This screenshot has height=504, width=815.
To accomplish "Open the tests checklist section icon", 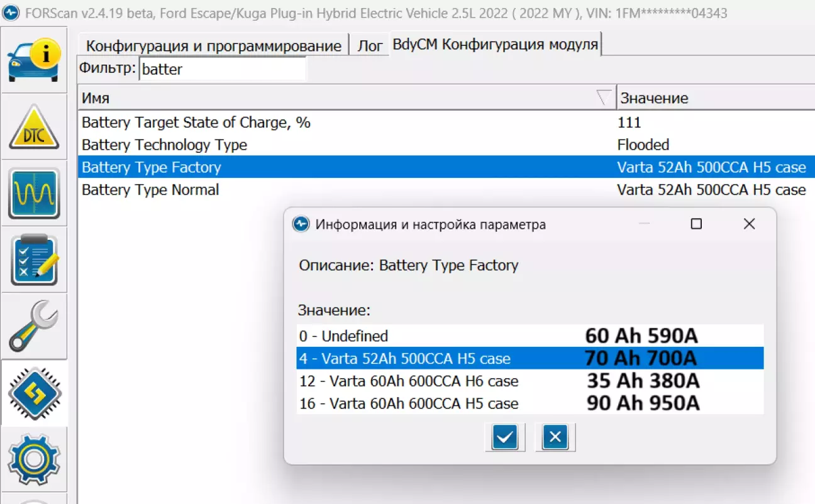I will pyautogui.click(x=34, y=260).
